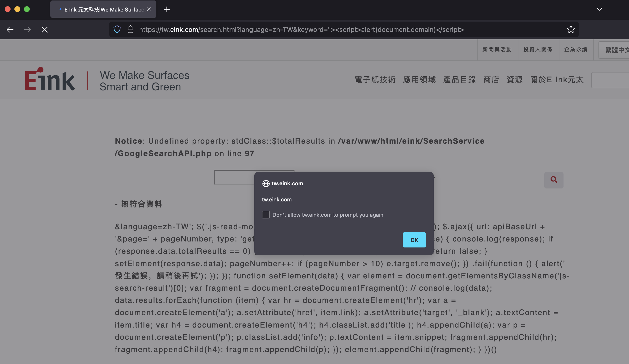629x364 pixels.
Task: Click the macOS green zoom window button
Action: 27,9
